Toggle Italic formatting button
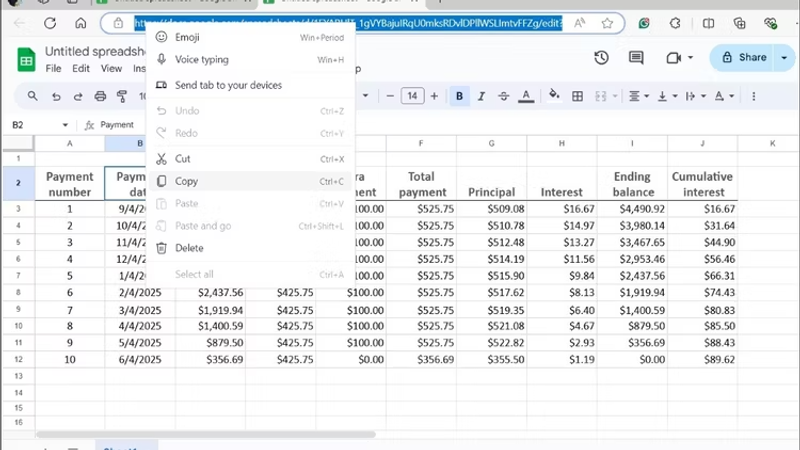The image size is (800, 450). pos(482,96)
